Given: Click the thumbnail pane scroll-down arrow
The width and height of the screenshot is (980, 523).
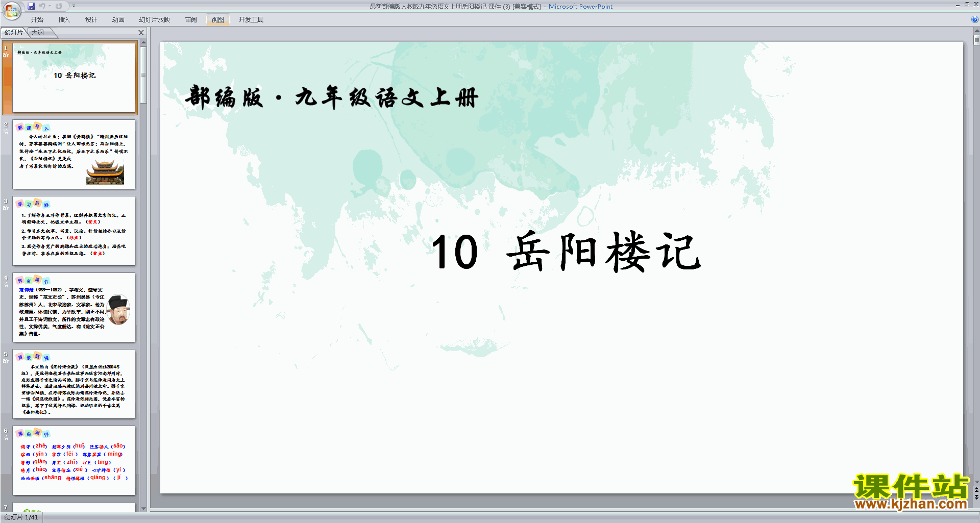Looking at the screenshot, I should click(x=143, y=508).
